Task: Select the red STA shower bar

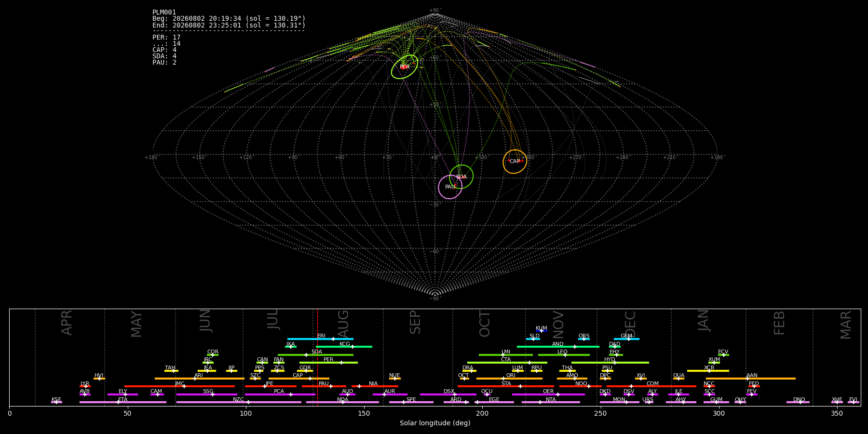Action: (x=506, y=386)
